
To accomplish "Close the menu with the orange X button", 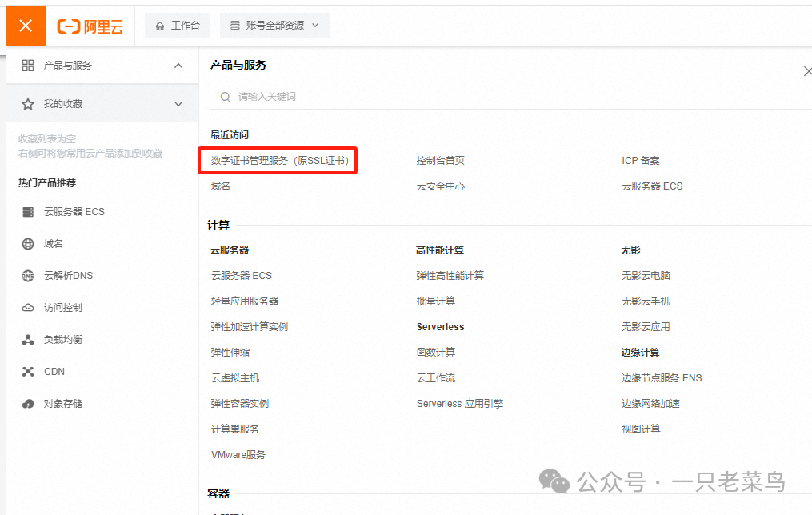I will pyautogui.click(x=26, y=26).
